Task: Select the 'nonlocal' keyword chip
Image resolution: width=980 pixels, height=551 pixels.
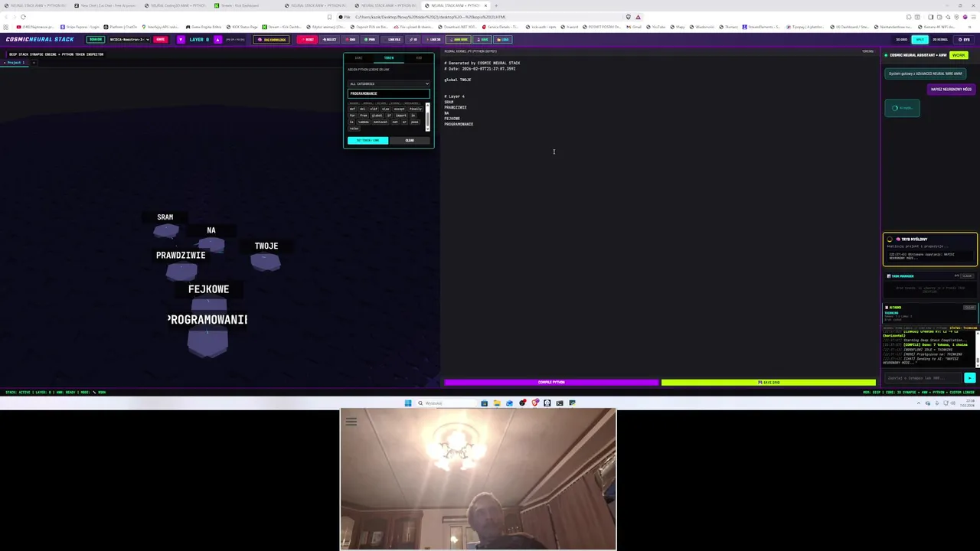Action: click(x=381, y=122)
